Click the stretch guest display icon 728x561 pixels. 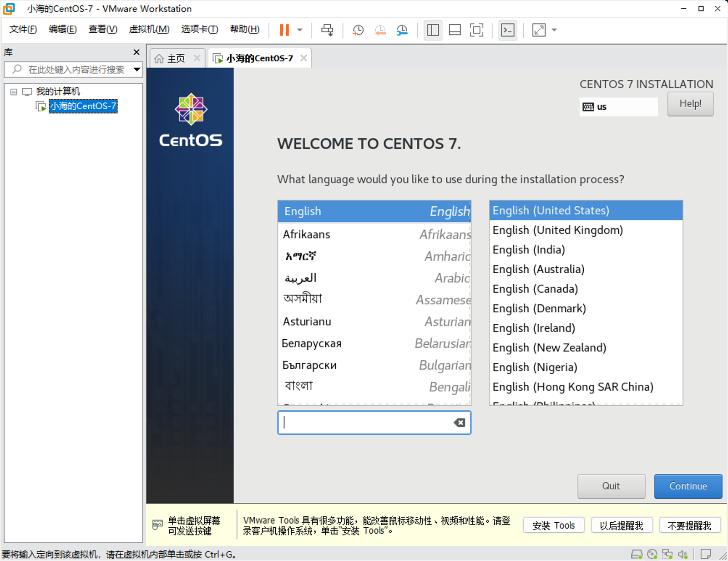point(539,30)
